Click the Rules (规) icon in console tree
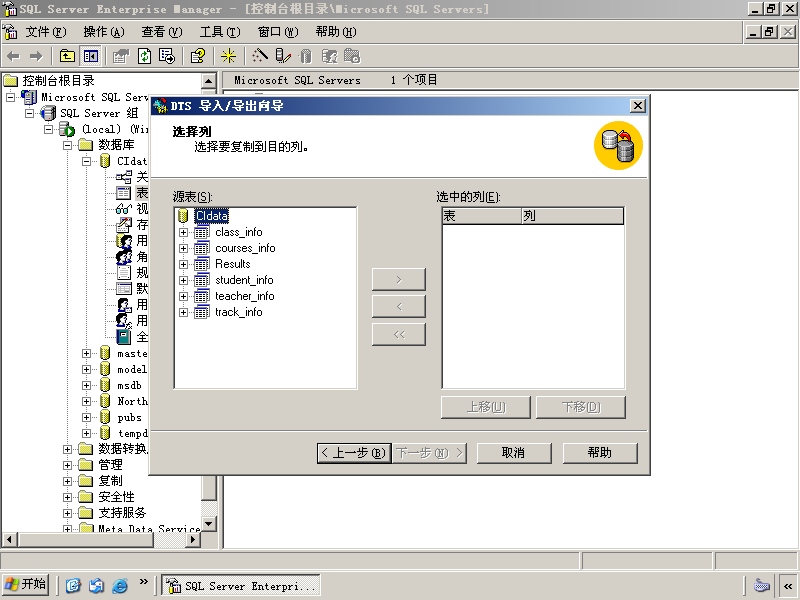 [123, 272]
